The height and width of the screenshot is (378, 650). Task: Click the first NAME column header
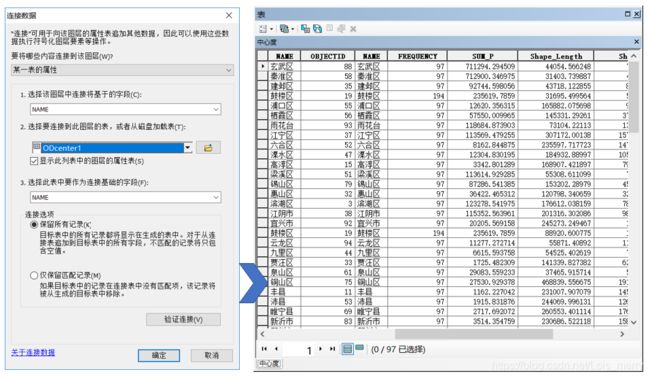[284, 56]
